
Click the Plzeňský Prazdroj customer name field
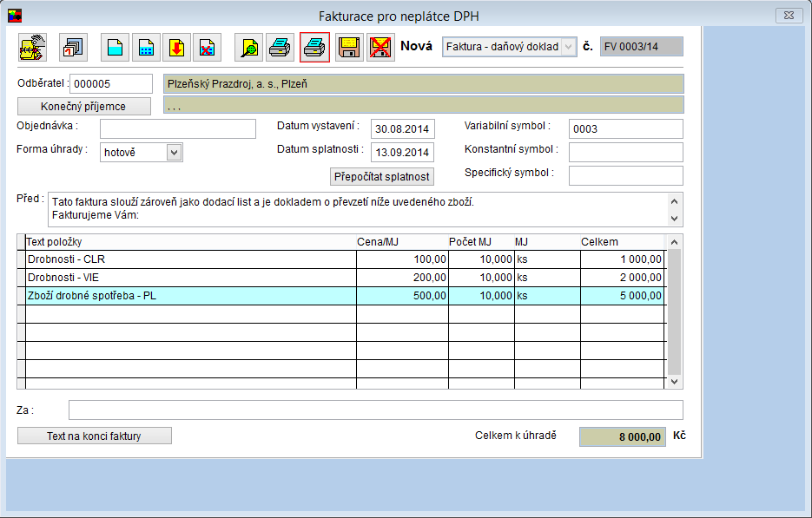coord(424,84)
